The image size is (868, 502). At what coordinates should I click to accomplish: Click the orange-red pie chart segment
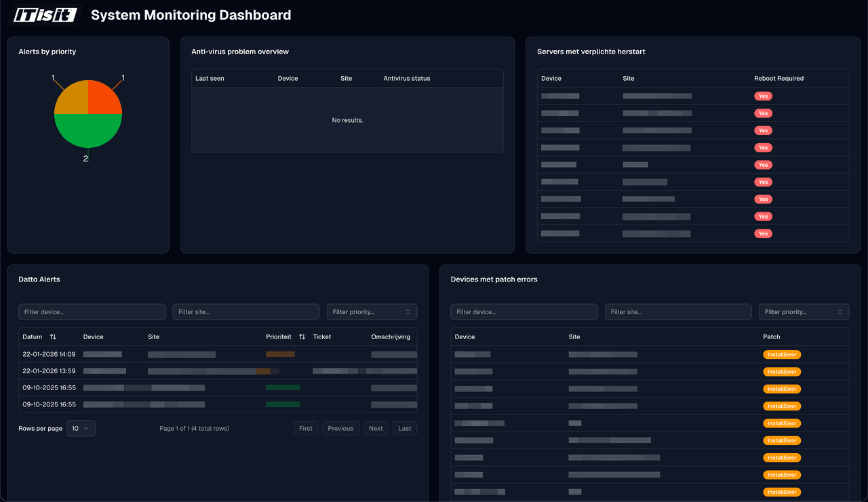click(103, 98)
